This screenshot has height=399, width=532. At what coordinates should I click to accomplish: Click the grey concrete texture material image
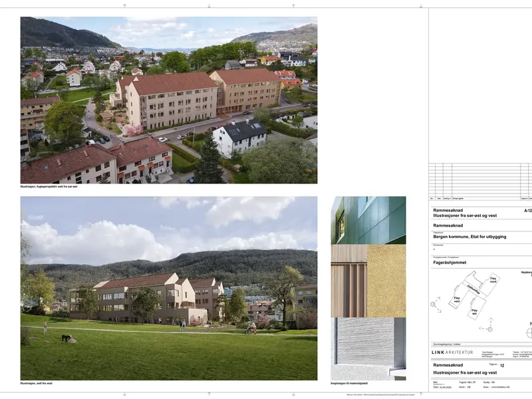tap(368, 348)
